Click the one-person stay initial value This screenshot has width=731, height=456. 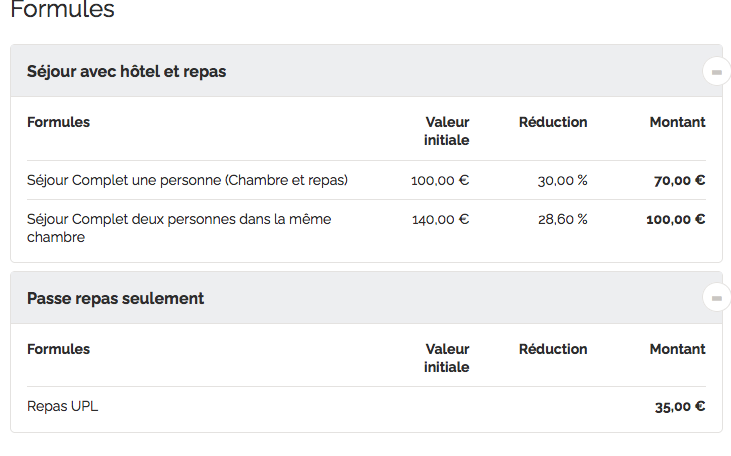click(x=440, y=180)
